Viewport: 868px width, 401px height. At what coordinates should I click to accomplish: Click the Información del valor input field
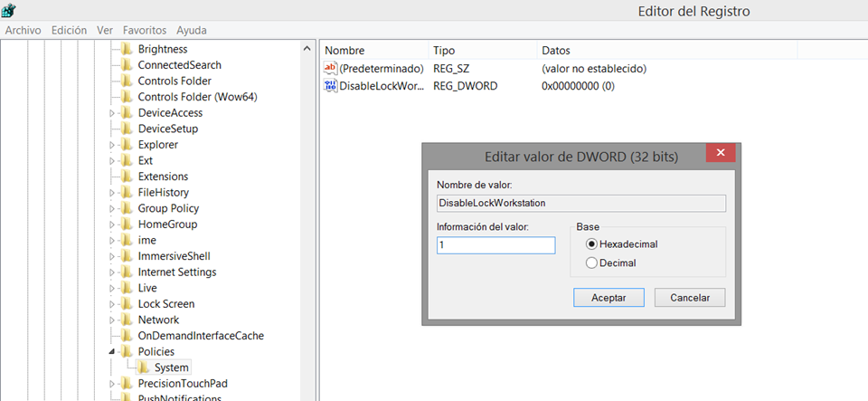click(496, 245)
